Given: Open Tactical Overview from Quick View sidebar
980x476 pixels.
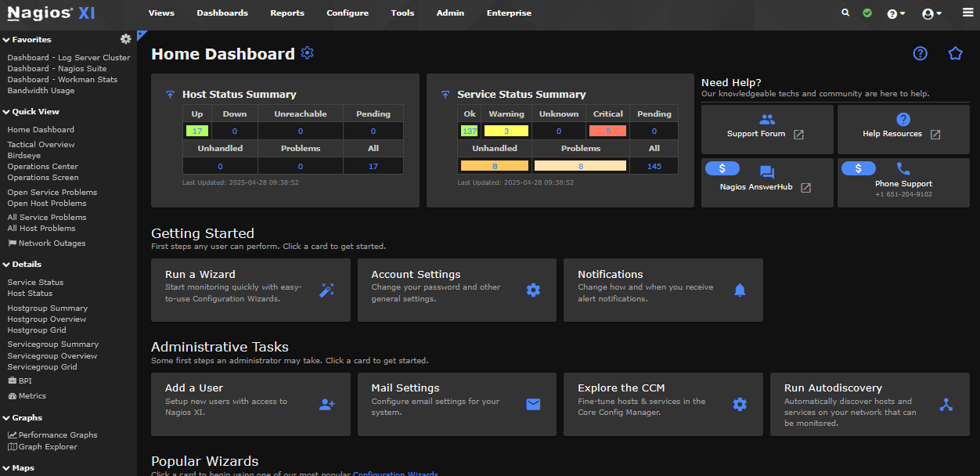Looking at the screenshot, I should 40,144.
